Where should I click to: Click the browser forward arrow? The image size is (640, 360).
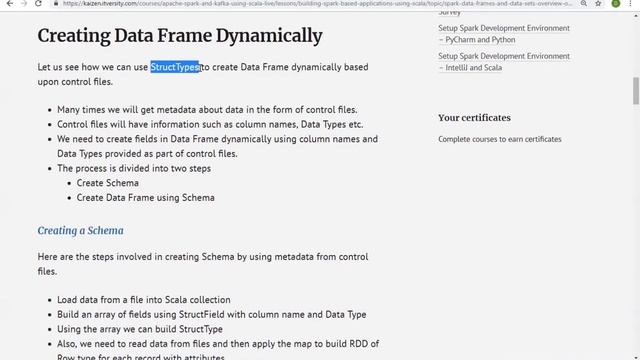point(24,3)
